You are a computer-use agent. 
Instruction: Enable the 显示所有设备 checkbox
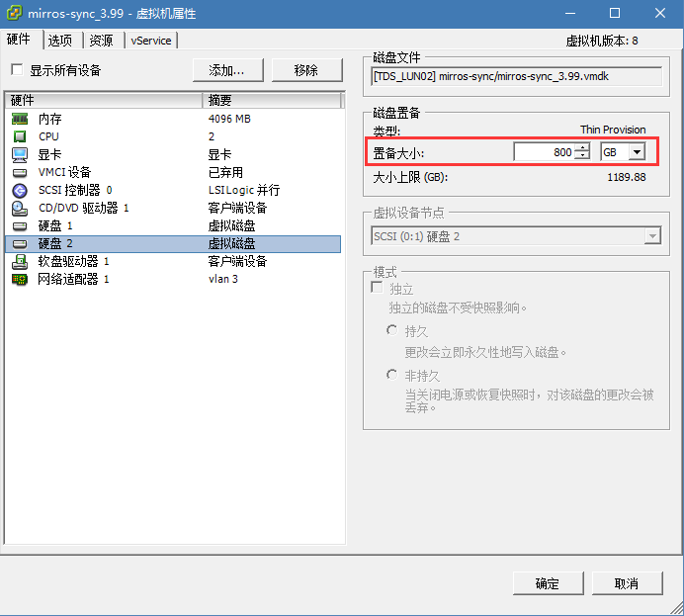(x=17, y=70)
